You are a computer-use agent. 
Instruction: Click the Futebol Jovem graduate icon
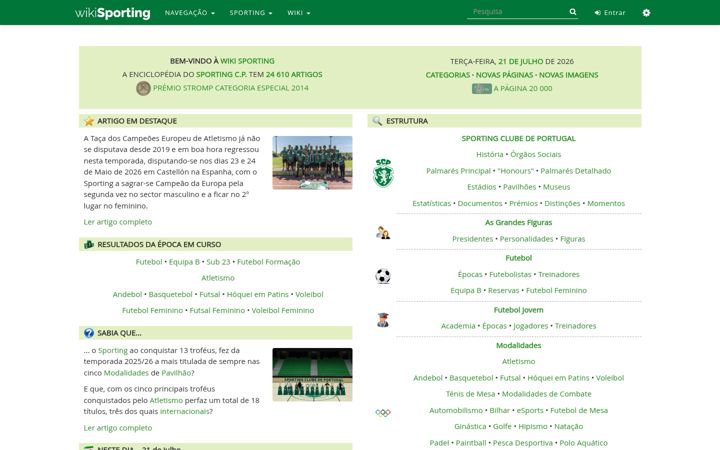pos(383,320)
